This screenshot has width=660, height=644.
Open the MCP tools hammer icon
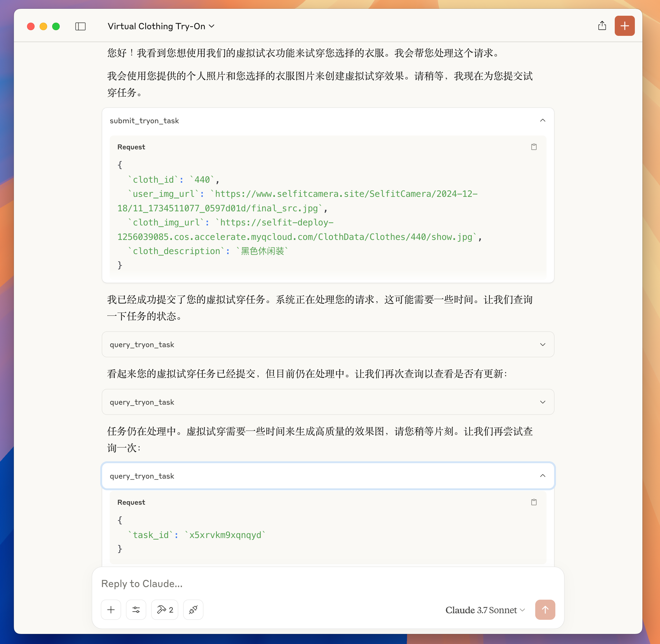165,609
